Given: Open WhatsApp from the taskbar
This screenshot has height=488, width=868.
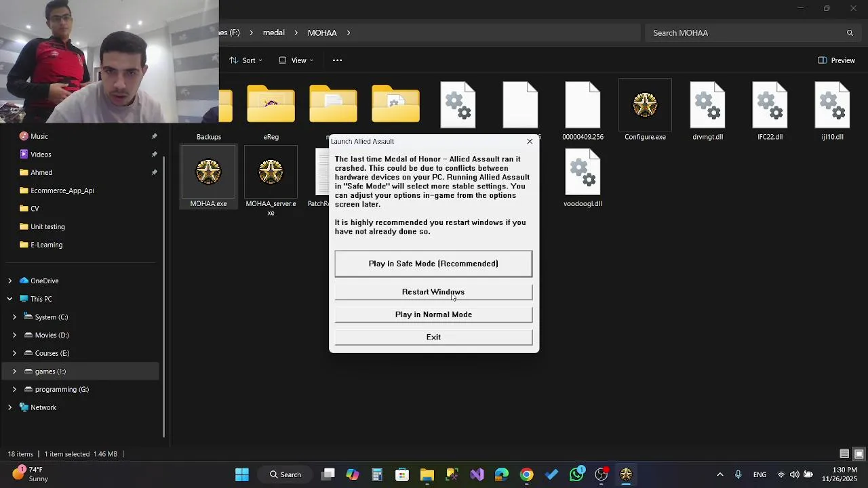Looking at the screenshot, I should [x=576, y=474].
